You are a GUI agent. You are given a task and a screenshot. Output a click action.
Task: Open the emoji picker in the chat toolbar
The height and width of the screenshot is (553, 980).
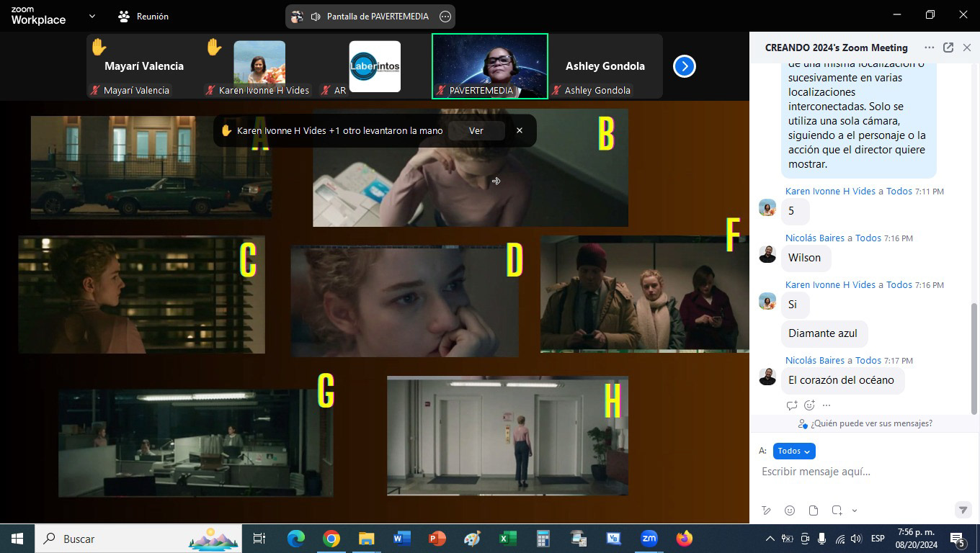pos(790,510)
